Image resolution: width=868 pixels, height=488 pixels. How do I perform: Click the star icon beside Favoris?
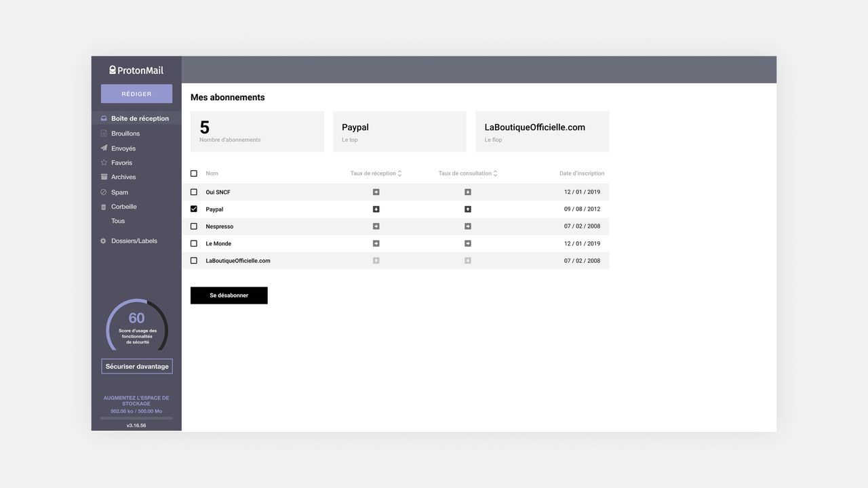pyautogui.click(x=104, y=163)
